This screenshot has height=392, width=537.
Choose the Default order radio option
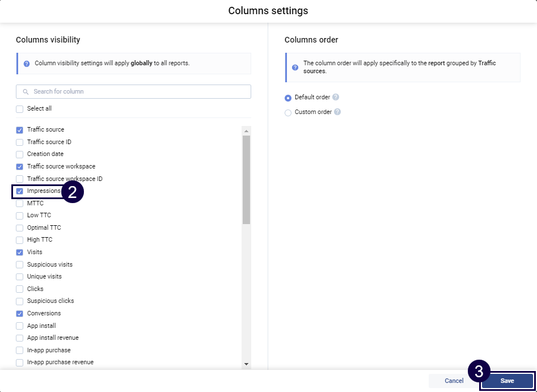point(288,98)
